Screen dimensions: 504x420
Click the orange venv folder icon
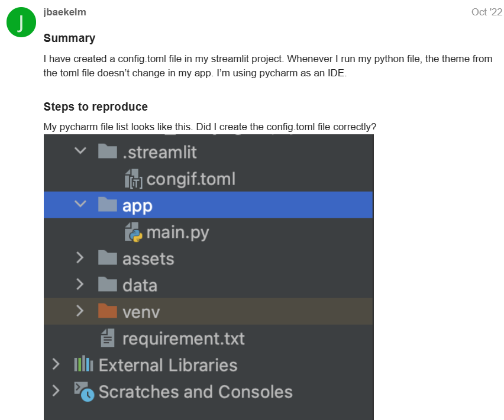pos(107,311)
